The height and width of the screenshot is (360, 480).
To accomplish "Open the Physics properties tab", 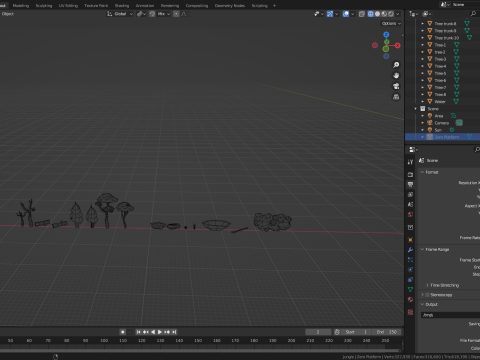I will (x=410, y=270).
